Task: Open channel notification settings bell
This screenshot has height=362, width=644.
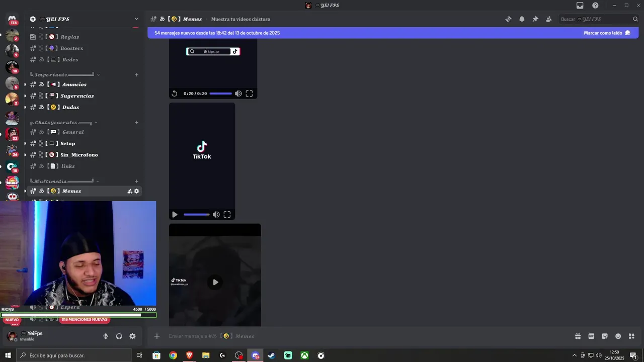Action: [x=522, y=19]
